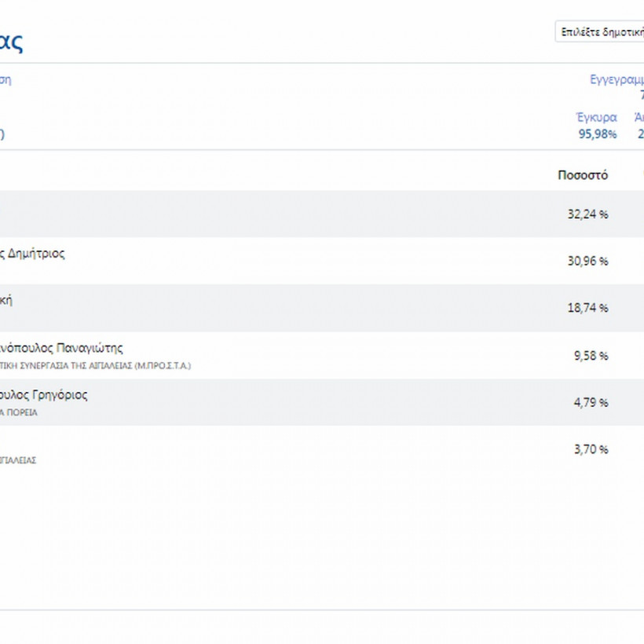Click the Ποσοστό column header
Image resolution: width=644 pixels, height=644 pixels.
tap(583, 175)
